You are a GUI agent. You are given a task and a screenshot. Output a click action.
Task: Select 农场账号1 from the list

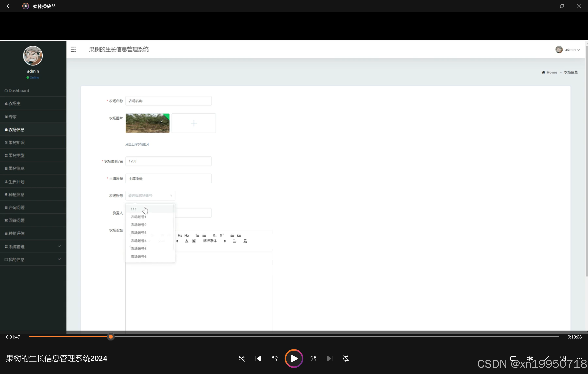(x=149, y=217)
